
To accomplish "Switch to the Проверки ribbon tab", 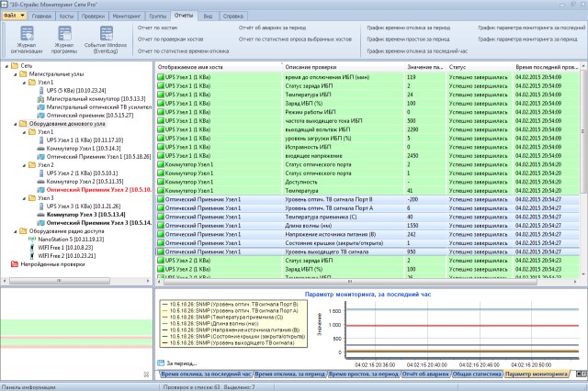I will point(93,17).
